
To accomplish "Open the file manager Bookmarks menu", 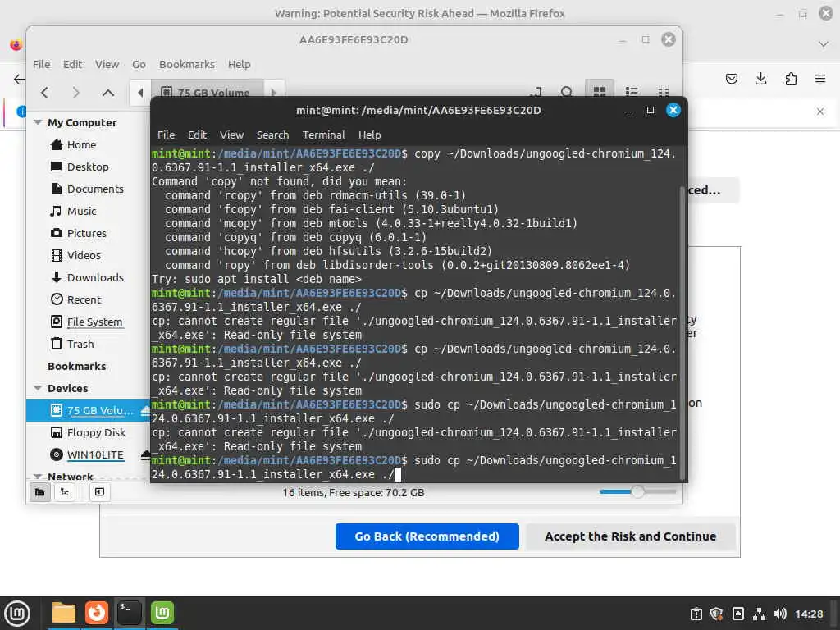I will click(x=187, y=64).
